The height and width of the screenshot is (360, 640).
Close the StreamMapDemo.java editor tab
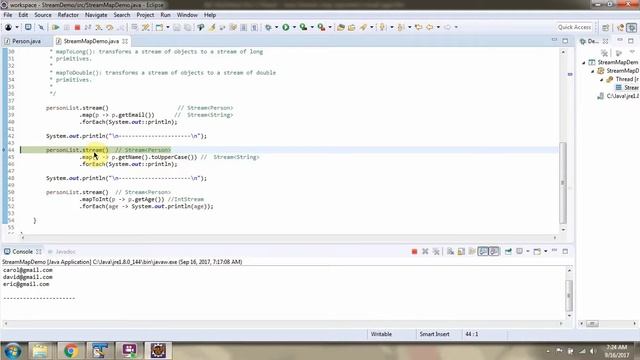[x=125, y=41]
